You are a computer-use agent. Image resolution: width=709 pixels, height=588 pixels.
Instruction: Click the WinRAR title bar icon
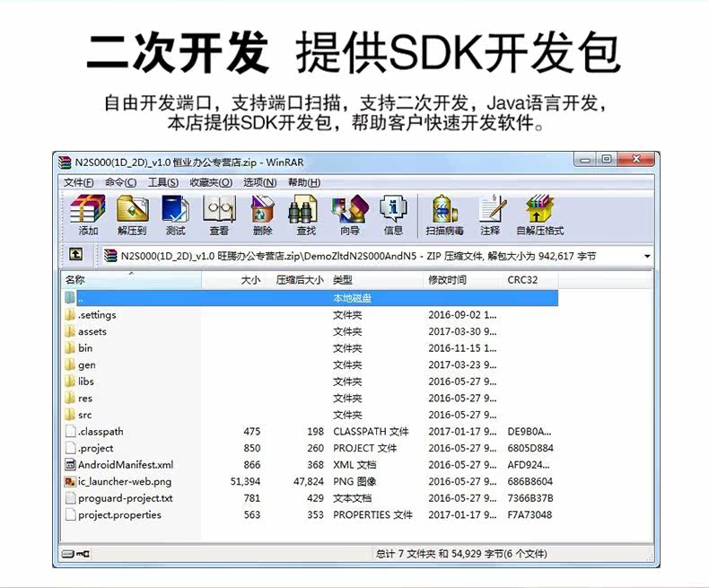66,162
